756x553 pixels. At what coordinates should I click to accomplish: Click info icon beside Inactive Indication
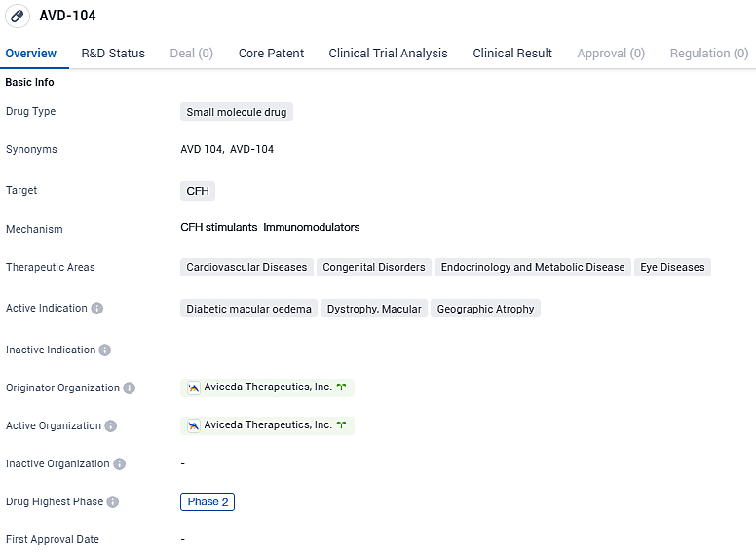(x=105, y=350)
